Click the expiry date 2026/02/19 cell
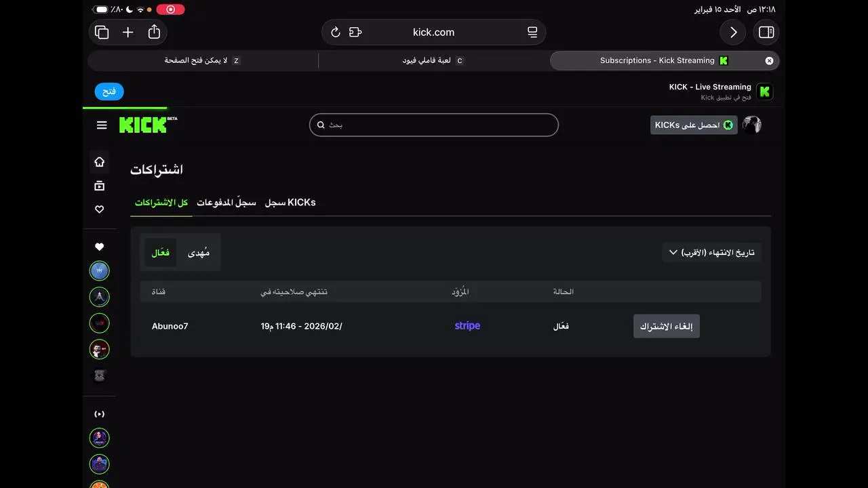 click(x=302, y=326)
